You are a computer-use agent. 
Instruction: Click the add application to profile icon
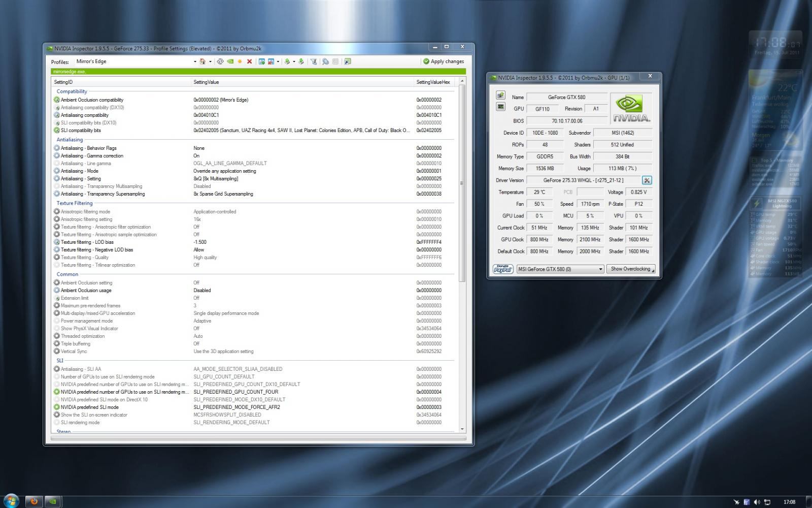coord(262,61)
